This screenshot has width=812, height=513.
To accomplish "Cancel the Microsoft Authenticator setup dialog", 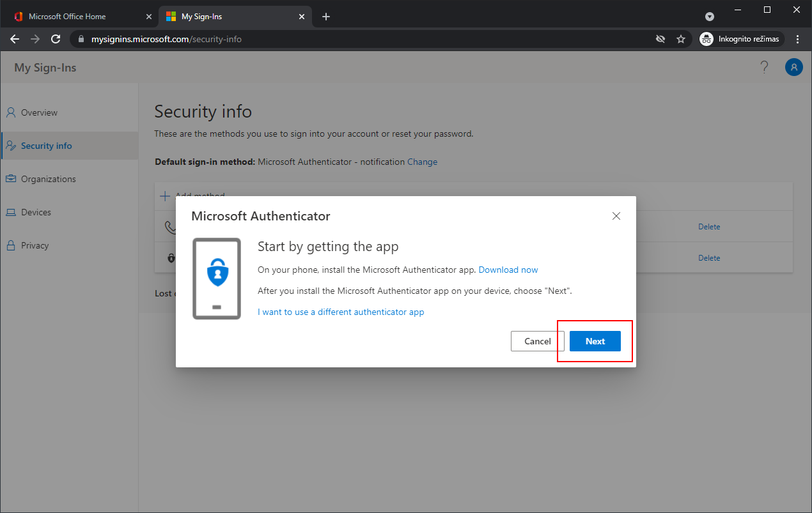I will [x=537, y=341].
